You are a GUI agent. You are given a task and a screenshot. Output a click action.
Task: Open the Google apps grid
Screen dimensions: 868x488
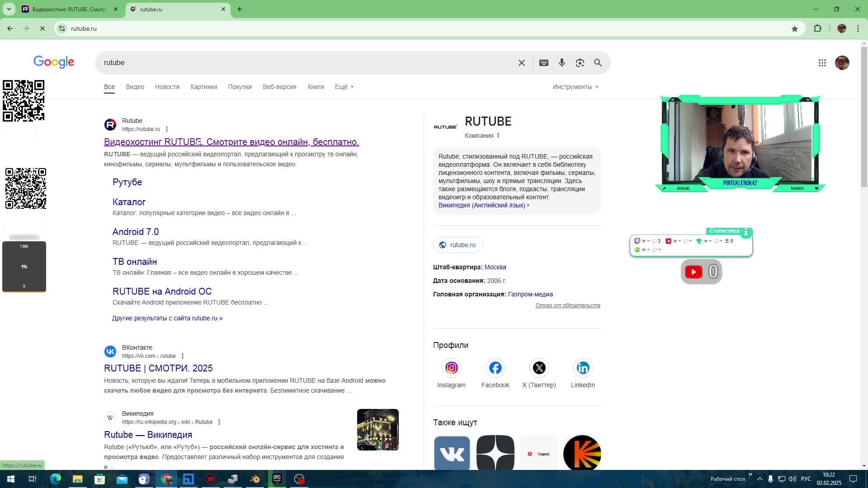tap(822, 63)
